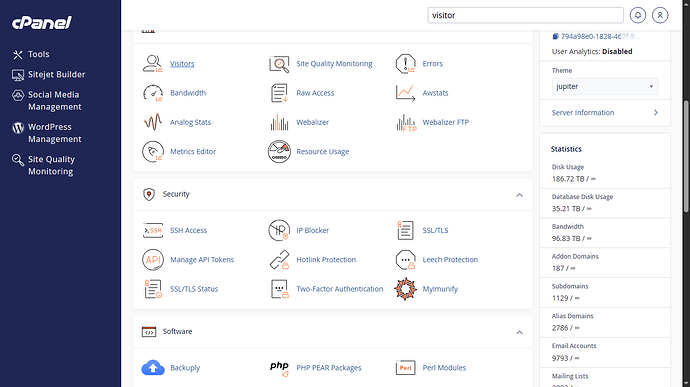
Task: Open the Webalizer bars icon
Action: 279,122
